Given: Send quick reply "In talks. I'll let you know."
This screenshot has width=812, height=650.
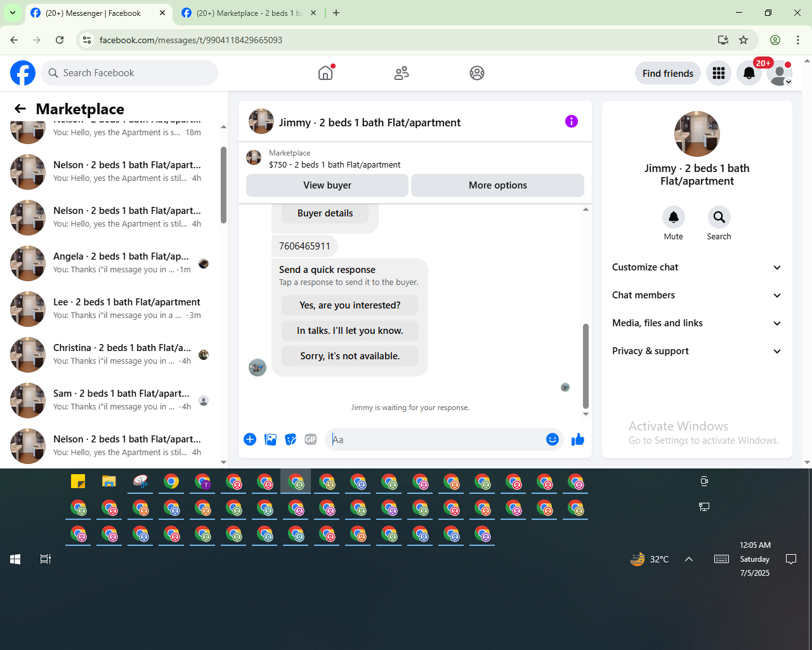Looking at the screenshot, I should pos(350,331).
